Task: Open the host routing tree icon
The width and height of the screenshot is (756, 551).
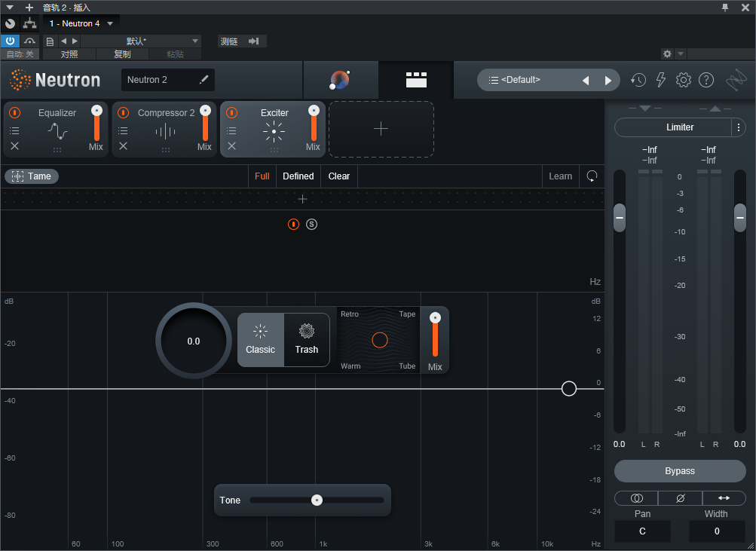Action: pos(30,23)
